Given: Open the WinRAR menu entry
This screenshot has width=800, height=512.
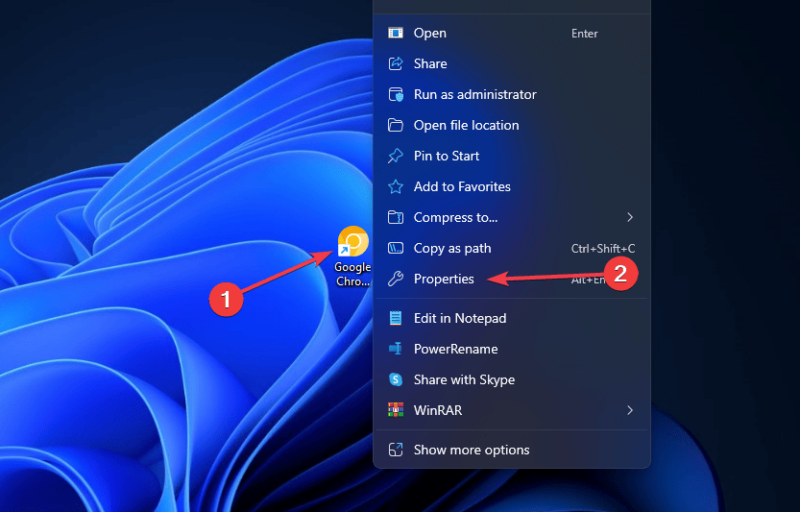Looking at the screenshot, I should point(512,410).
